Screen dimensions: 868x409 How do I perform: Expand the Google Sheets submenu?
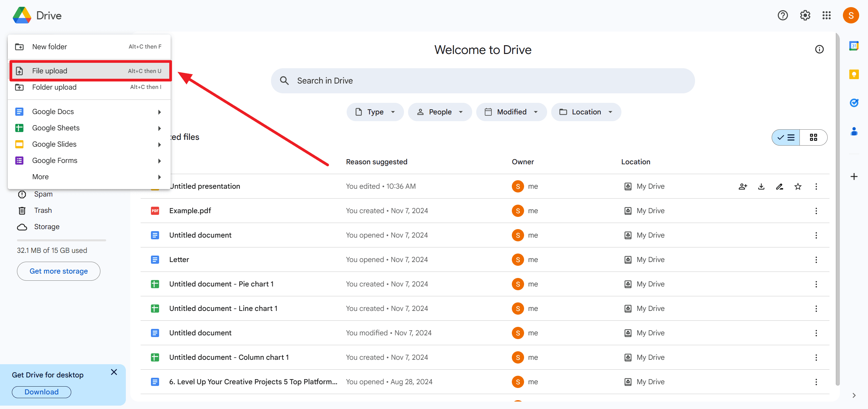(x=89, y=128)
